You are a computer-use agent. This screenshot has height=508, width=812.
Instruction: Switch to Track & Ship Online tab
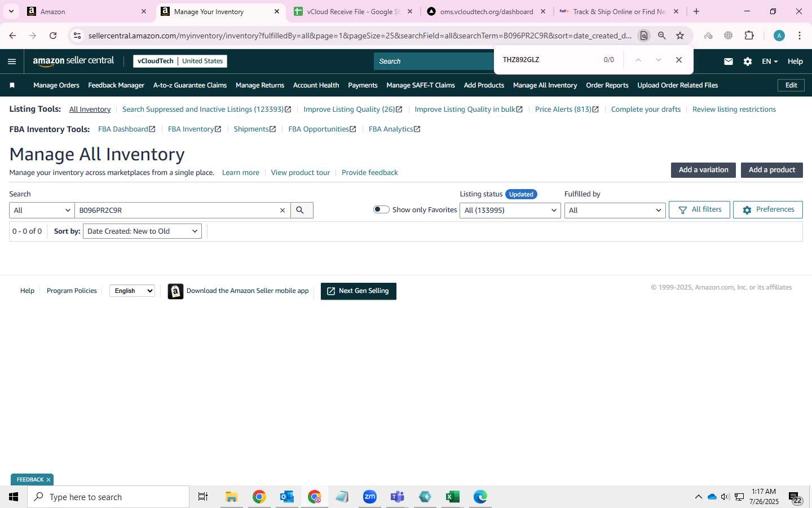618,11
